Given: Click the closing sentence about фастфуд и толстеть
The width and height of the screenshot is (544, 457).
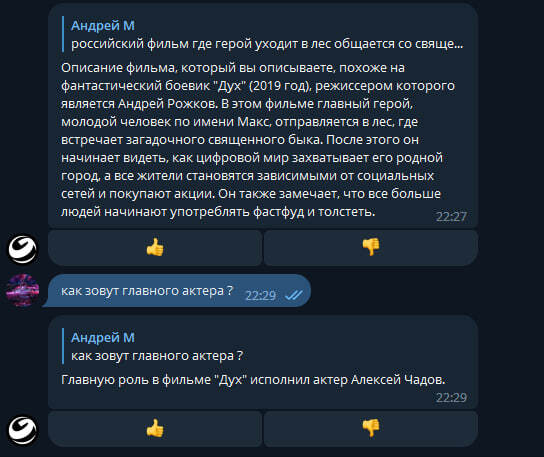Looking at the screenshot, I should (x=218, y=212).
